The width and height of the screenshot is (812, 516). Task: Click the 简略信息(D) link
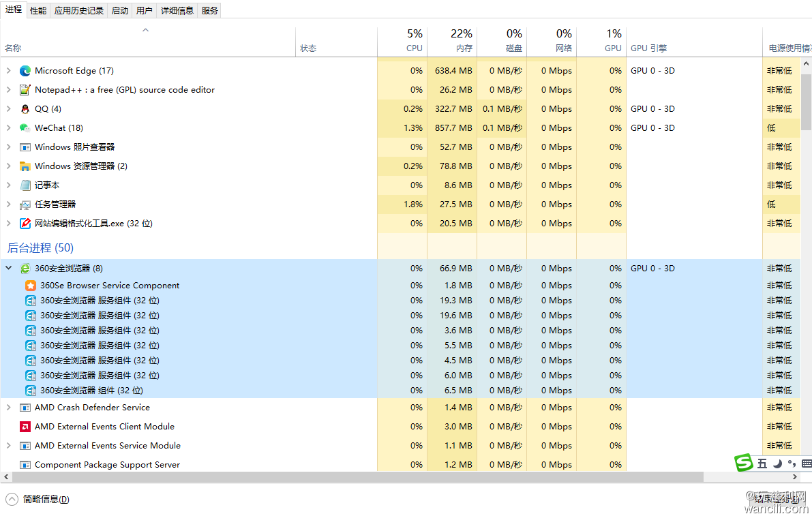46,500
